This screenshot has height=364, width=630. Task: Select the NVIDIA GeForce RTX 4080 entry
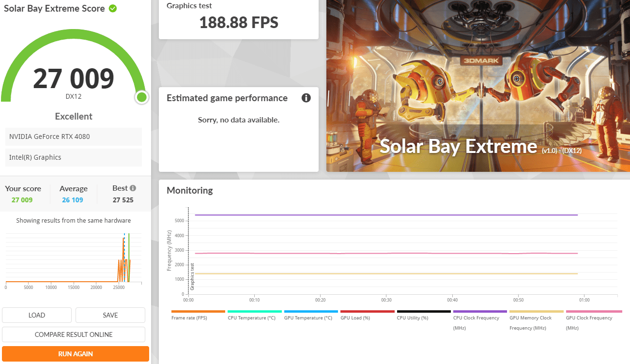tap(74, 136)
